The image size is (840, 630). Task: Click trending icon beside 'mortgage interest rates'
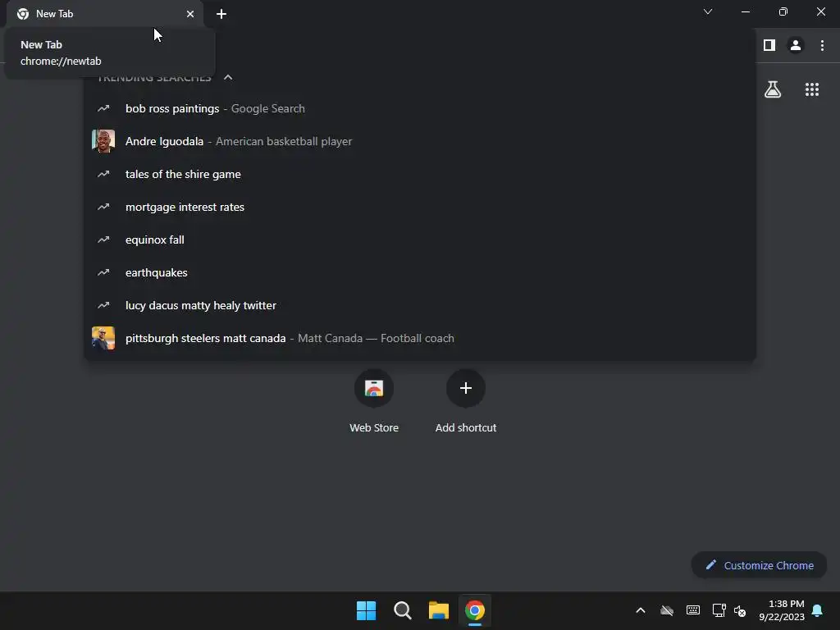[103, 207]
